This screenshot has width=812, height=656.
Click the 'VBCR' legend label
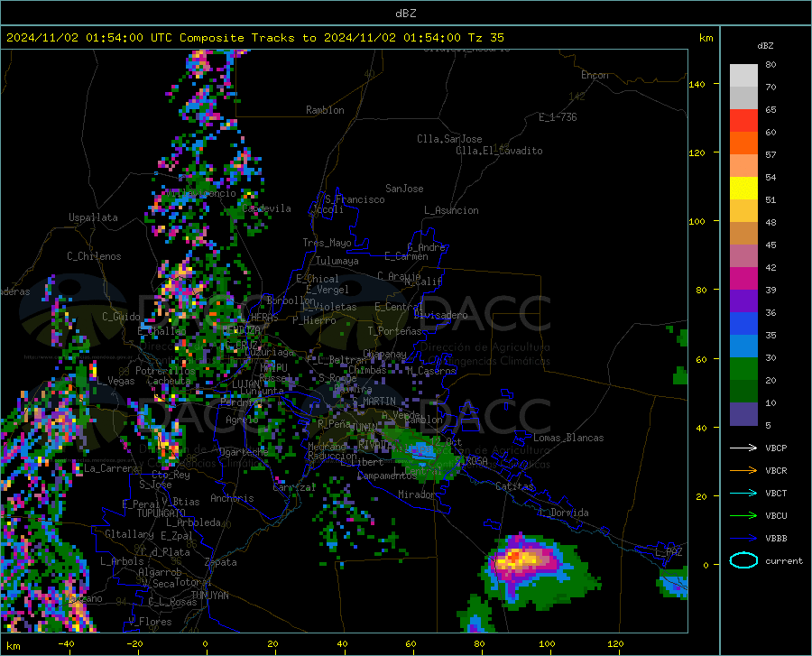click(x=776, y=471)
